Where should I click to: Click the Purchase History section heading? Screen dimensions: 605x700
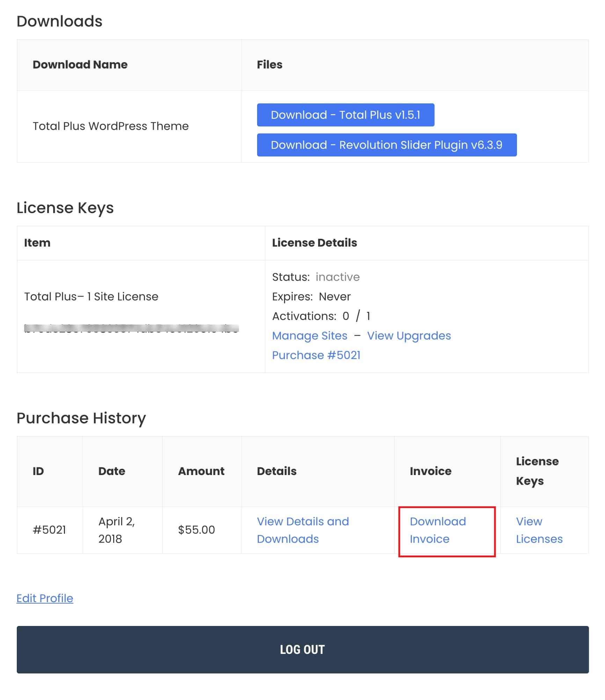[81, 418]
